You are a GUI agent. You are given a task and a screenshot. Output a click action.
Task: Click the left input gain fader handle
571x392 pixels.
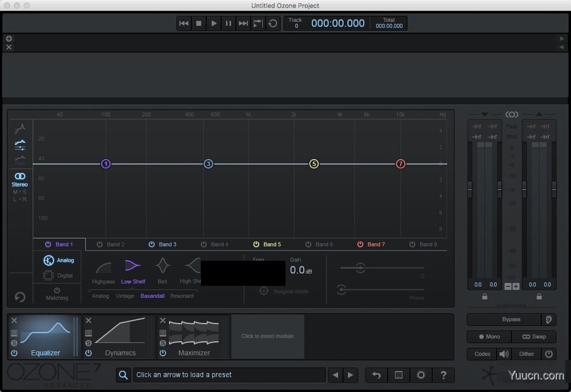470,189
